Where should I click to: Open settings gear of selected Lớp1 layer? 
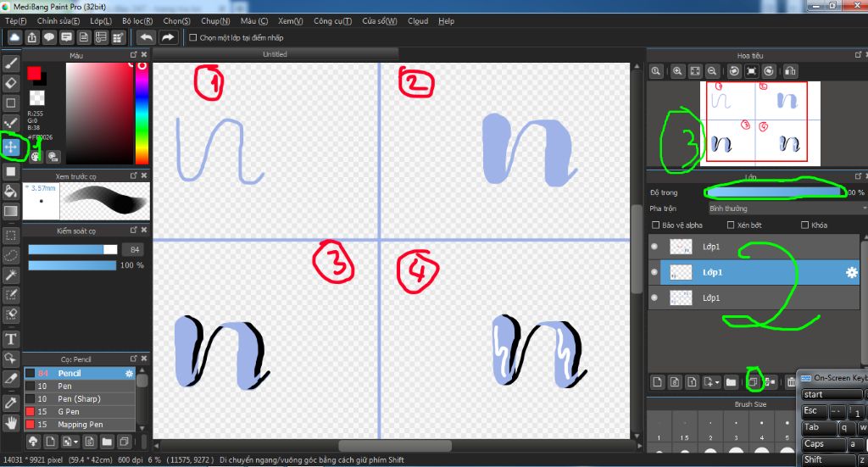(851, 272)
